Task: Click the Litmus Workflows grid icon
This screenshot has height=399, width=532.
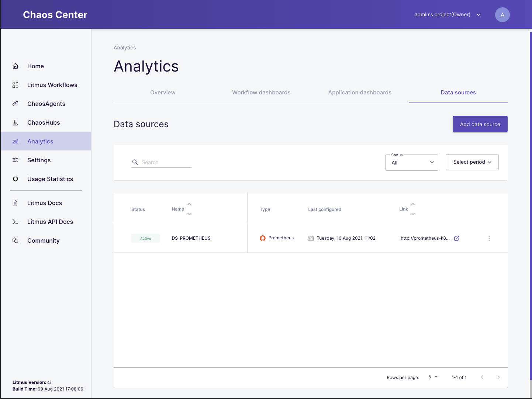Action: [x=15, y=85]
